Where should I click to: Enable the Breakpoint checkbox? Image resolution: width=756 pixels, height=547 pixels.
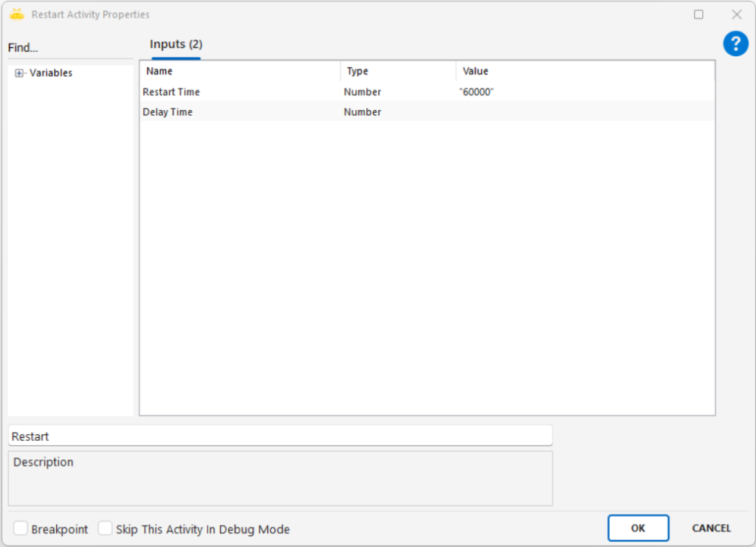pyautogui.click(x=21, y=529)
